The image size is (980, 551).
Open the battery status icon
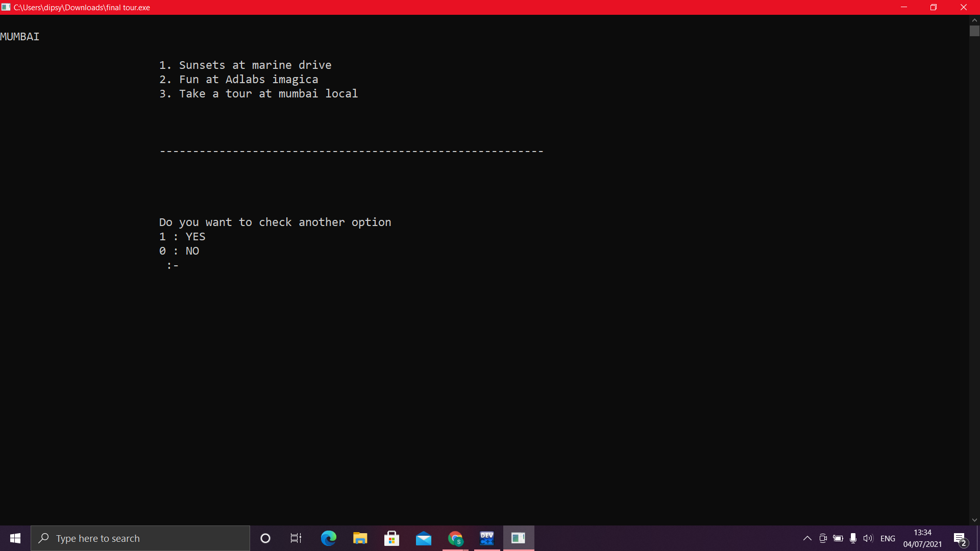838,538
